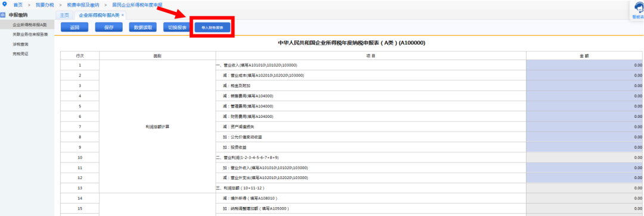
Task: Click the 行次 column header
Action: (80, 55)
